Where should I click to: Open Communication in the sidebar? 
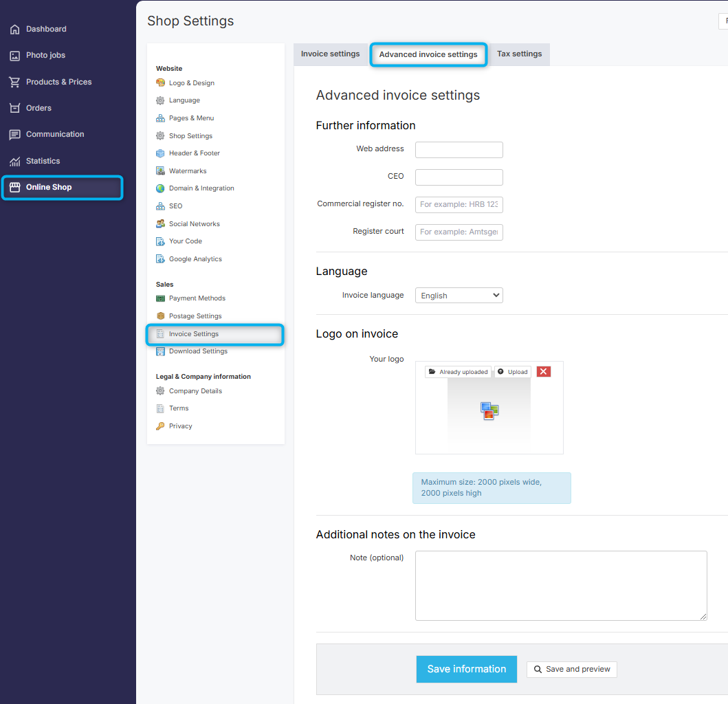tap(55, 134)
